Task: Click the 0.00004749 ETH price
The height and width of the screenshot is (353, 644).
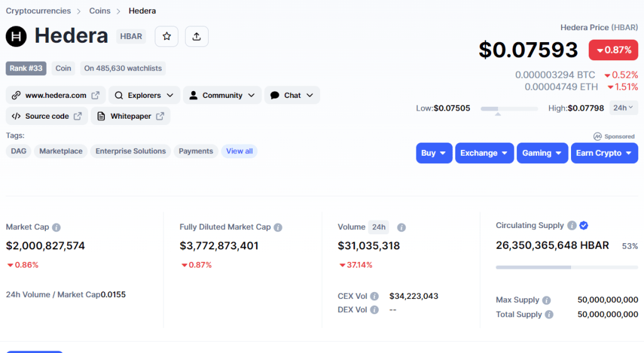Action: tap(561, 87)
